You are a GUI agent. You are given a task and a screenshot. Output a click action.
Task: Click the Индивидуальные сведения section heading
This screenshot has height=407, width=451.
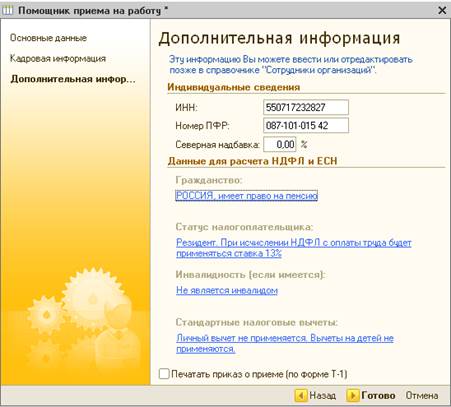(x=234, y=87)
